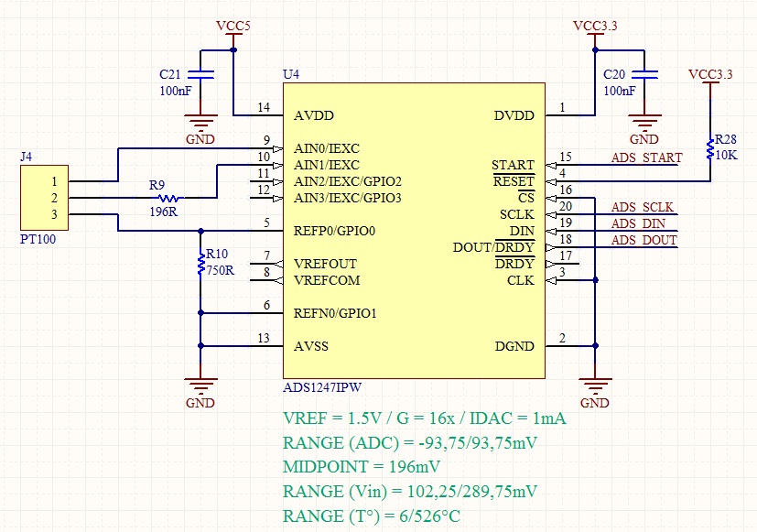The height and width of the screenshot is (532, 757).
Task: Click the DOUT/DRDY pin label
Action: [493, 247]
